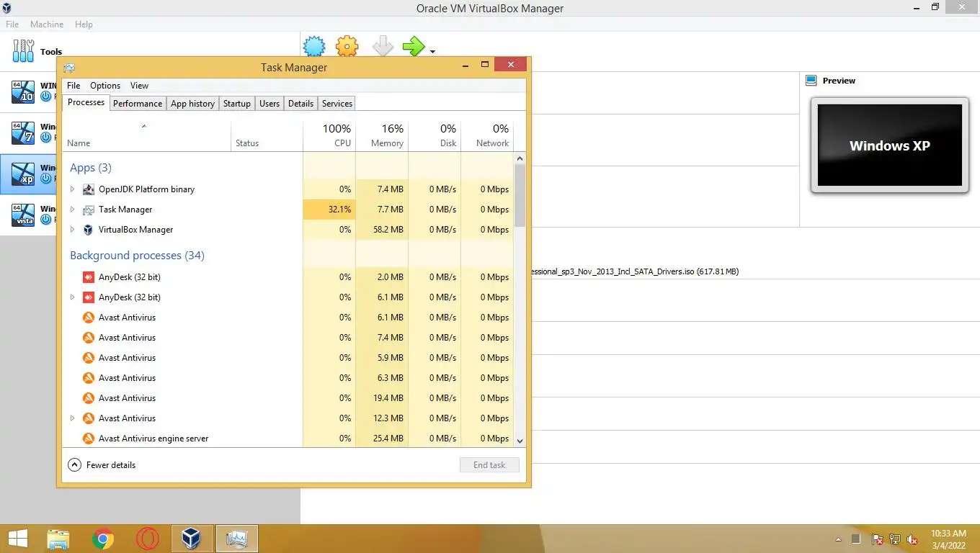Click the Task Manager process row icon

point(88,210)
